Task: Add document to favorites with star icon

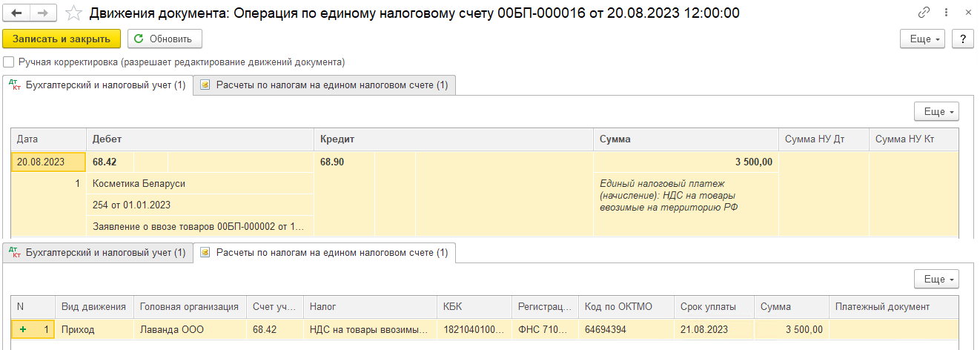Action: coord(73,13)
